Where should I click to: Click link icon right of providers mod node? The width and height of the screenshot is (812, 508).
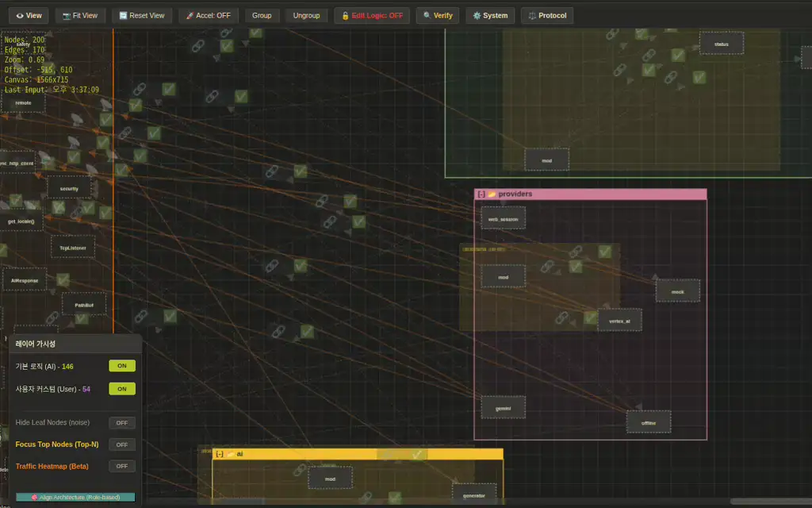click(x=547, y=267)
